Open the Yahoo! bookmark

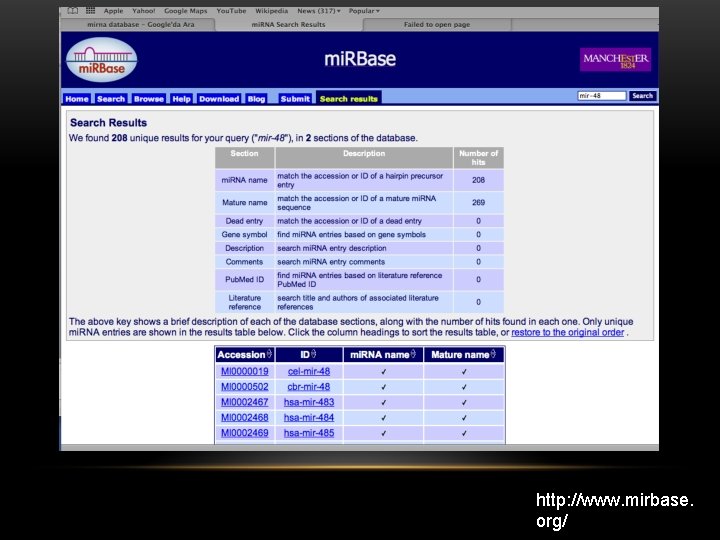pos(144,11)
